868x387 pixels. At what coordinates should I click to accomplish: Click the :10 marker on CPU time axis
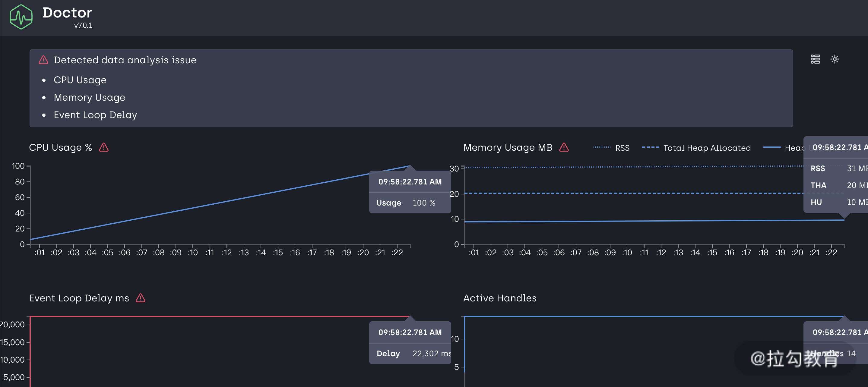192,253
